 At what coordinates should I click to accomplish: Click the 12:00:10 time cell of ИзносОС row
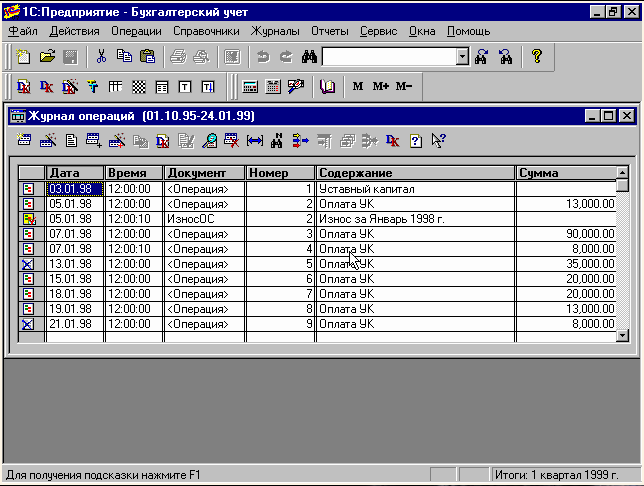point(134,219)
